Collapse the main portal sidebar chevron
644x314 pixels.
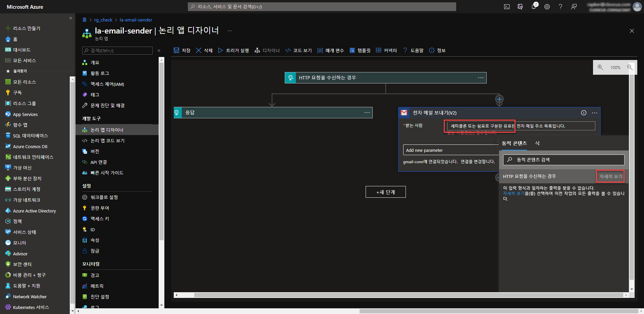coord(71,18)
